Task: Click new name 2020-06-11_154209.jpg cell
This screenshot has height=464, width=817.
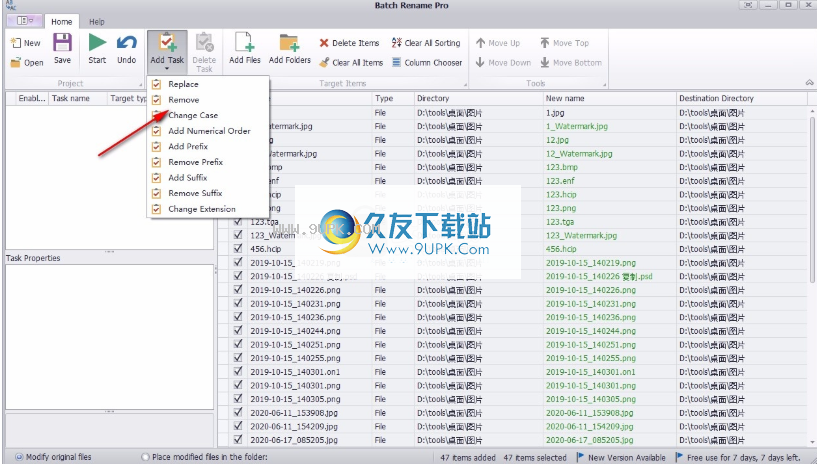Action: coord(609,426)
